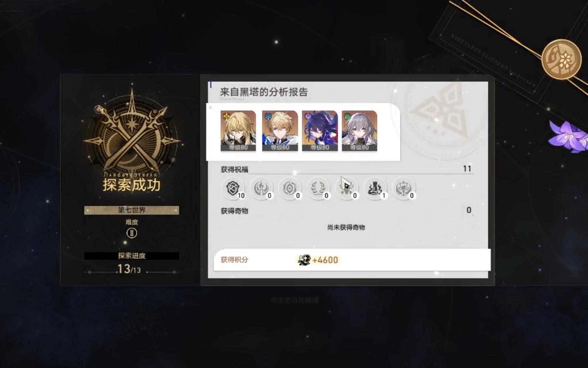588x368 pixels.
Task: Open The Hunt path arrow icon
Action: (x=347, y=188)
